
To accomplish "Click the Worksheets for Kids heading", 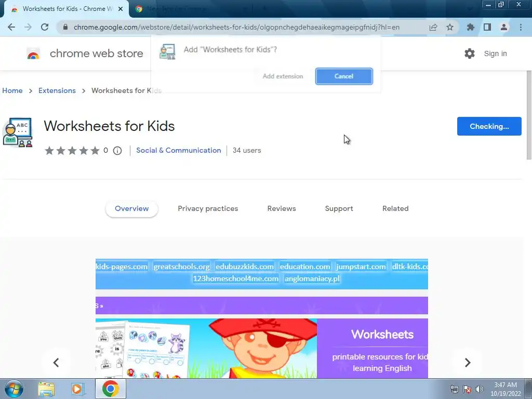I will point(109,126).
